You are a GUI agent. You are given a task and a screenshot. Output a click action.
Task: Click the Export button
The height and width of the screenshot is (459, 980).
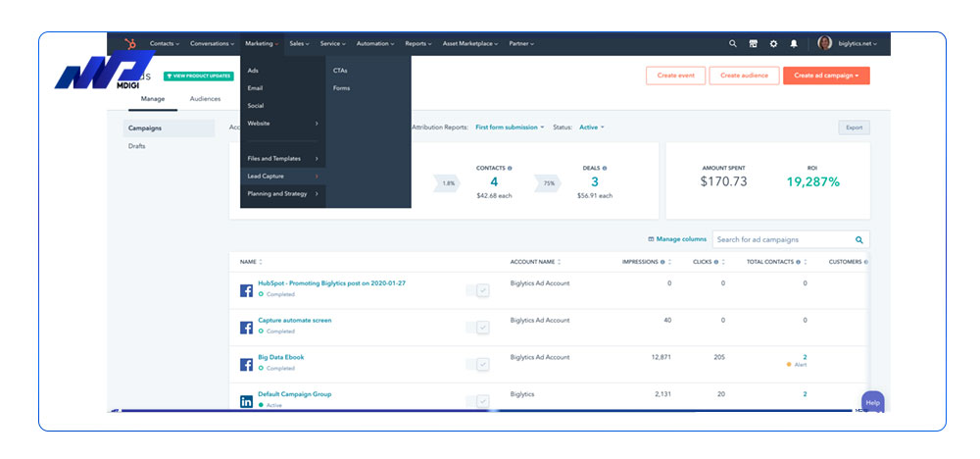click(854, 127)
